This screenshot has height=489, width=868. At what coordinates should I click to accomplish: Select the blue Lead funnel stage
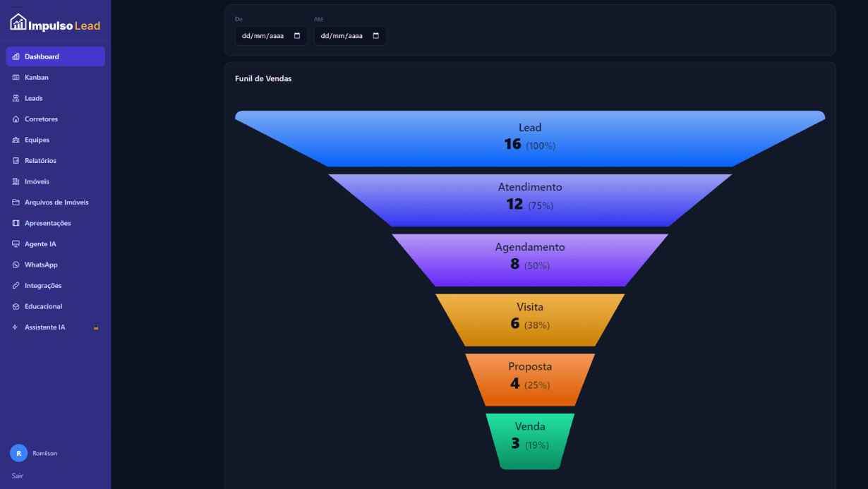530,138
